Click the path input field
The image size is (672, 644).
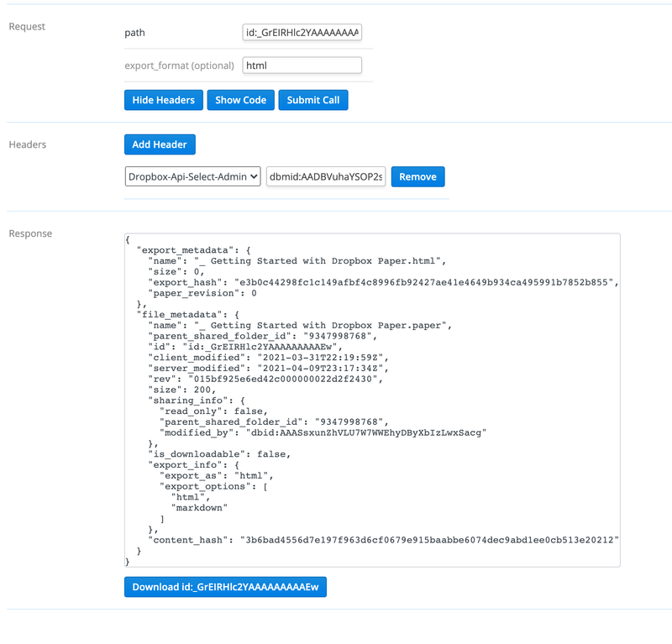pyautogui.click(x=302, y=33)
